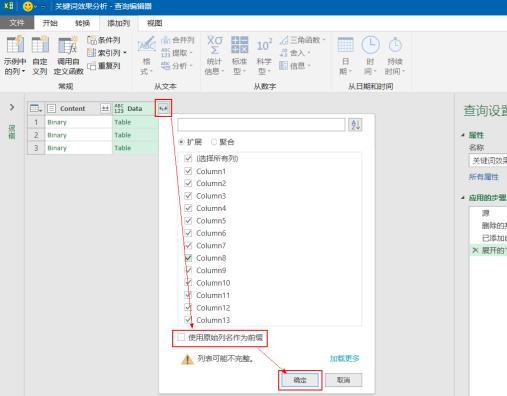The width and height of the screenshot is (507, 396).
Task: Click the smiley feedback icon
Action: click(28, 6)
